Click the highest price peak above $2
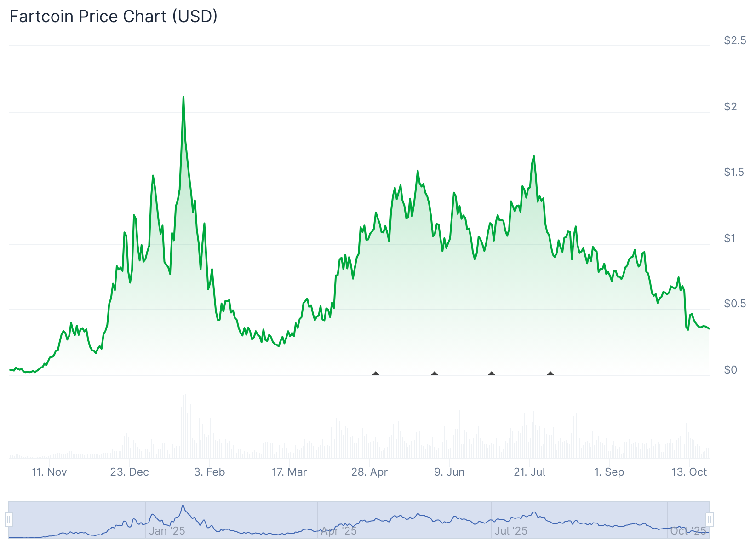Screen dimensions: 756x552 [x=183, y=98]
